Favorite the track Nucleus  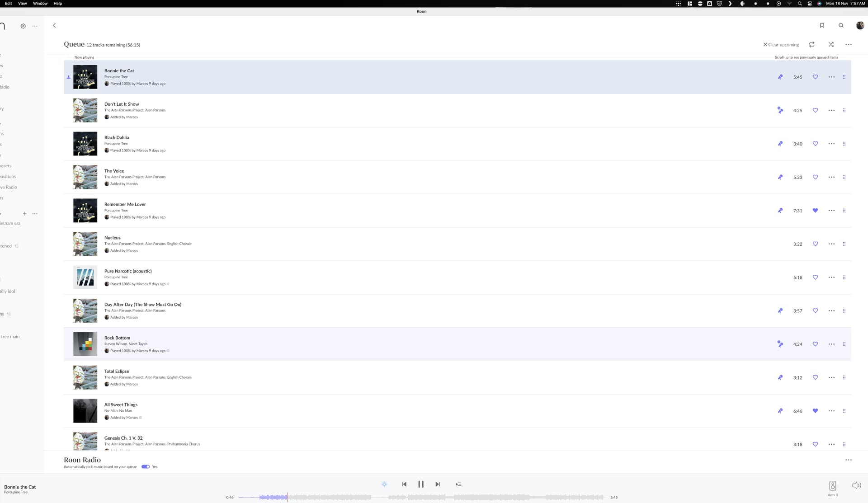click(x=815, y=244)
